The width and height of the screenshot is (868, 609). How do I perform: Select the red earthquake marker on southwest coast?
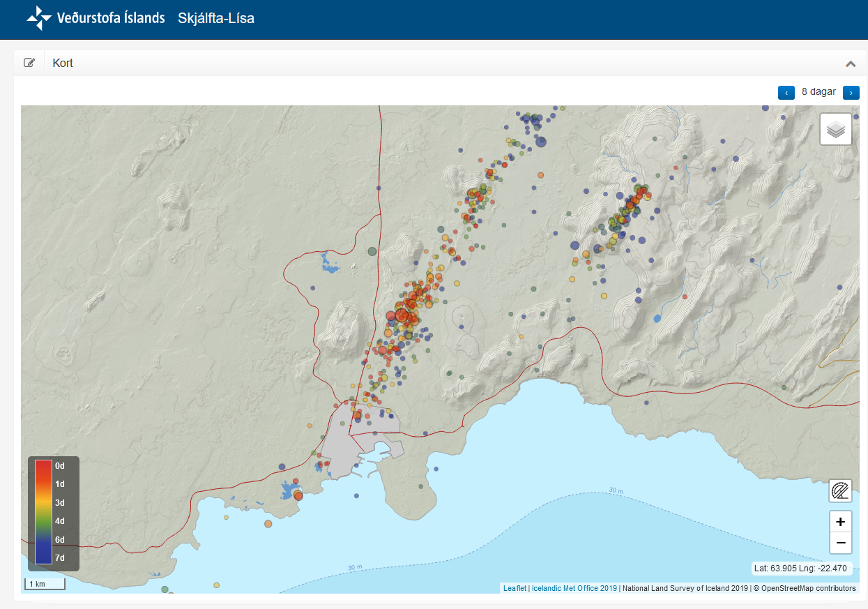point(298,495)
